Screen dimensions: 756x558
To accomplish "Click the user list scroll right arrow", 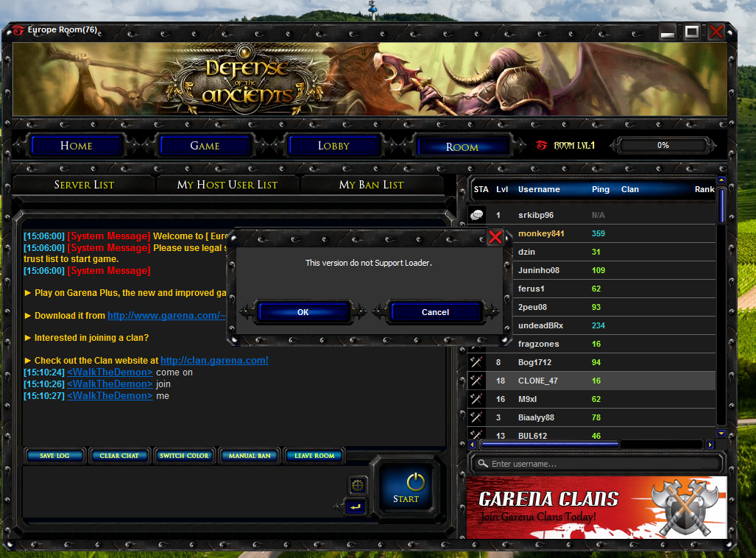I will point(710,445).
